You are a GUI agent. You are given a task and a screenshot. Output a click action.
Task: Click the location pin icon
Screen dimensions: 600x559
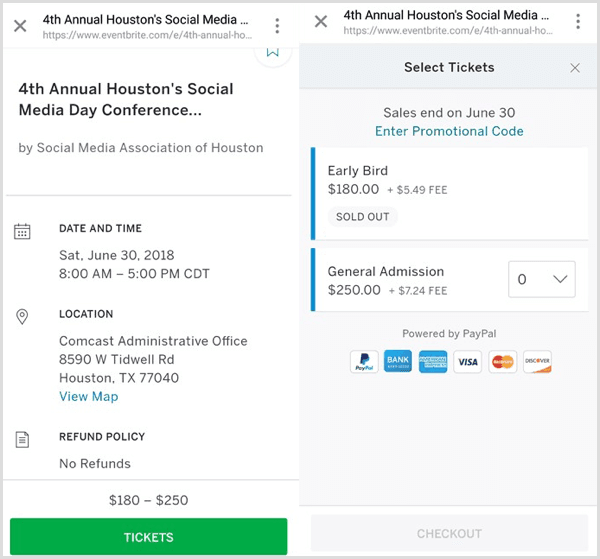tap(22, 316)
